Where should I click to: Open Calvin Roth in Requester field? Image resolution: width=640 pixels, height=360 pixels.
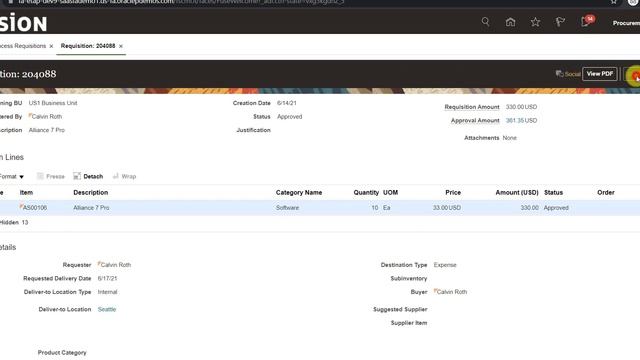coord(116,265)
